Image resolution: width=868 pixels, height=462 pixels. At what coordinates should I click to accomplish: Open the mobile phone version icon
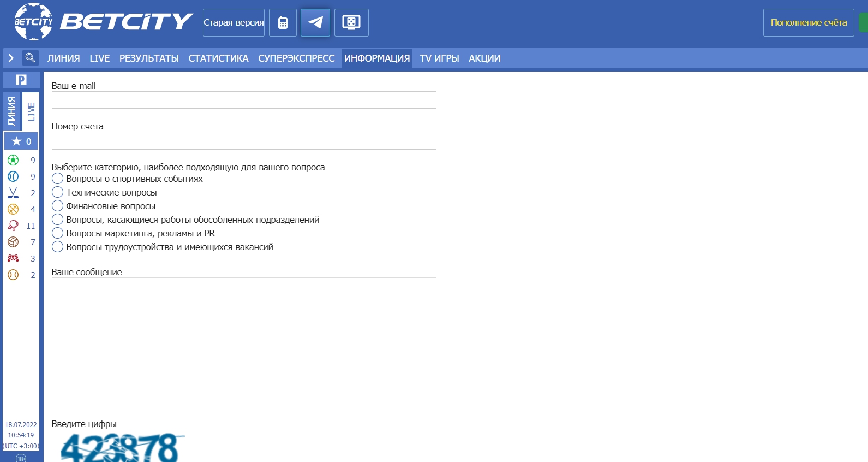(x=283, y=22)
